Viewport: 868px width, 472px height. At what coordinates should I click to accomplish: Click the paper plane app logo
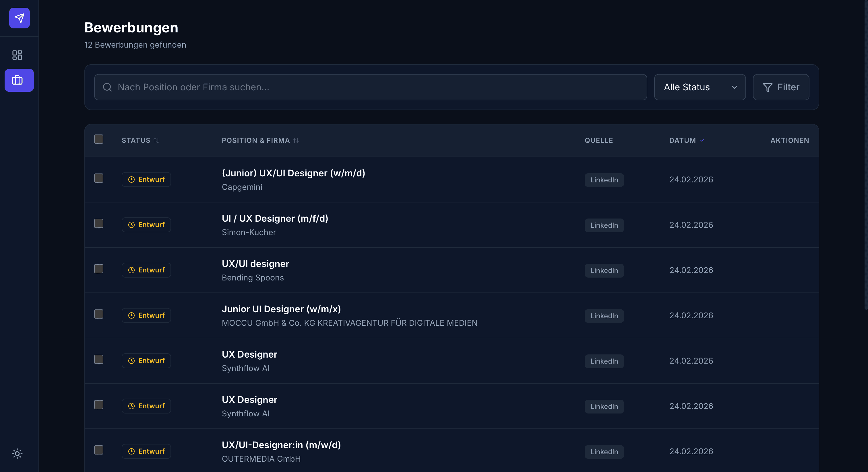click(19, 18)
